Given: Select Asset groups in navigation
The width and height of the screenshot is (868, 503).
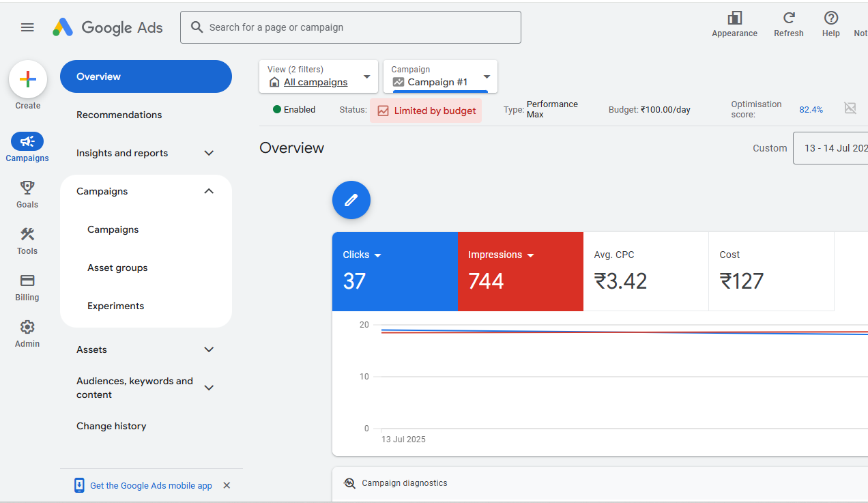Looking at the screenshot, I should coord(117,268).
